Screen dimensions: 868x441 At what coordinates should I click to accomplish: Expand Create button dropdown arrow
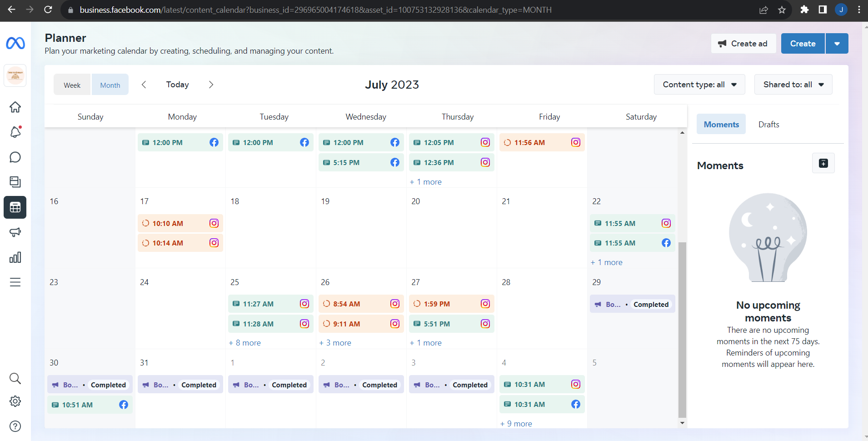pyautogui.click(x=837, y=44)
